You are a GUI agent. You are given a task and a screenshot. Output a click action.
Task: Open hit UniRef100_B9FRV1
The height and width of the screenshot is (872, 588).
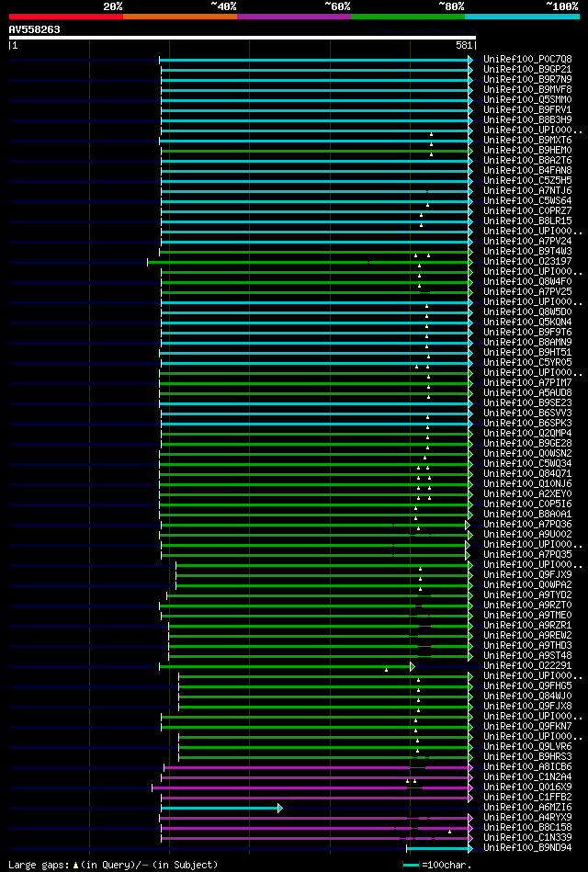click(527, 110)
